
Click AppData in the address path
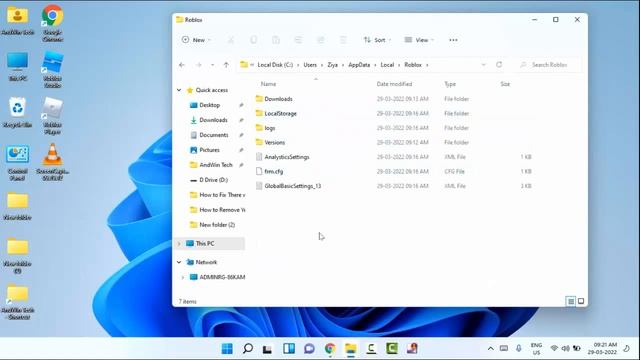(359, 65)
